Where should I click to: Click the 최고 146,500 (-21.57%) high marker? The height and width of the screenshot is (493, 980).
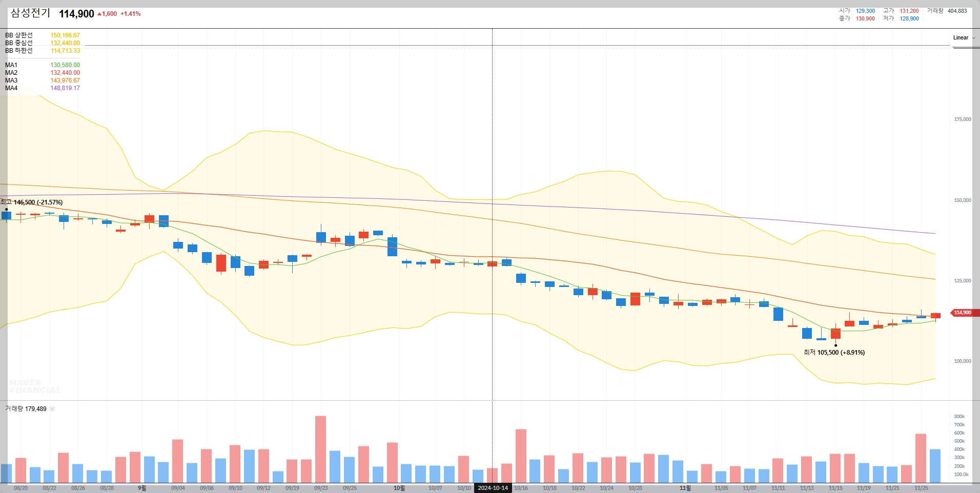(31, 202)
